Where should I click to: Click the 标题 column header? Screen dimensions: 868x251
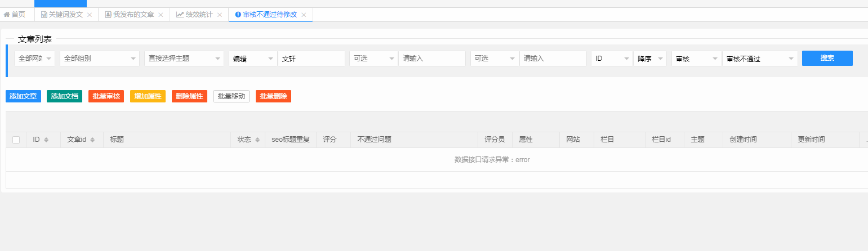(x=167, y=140)
